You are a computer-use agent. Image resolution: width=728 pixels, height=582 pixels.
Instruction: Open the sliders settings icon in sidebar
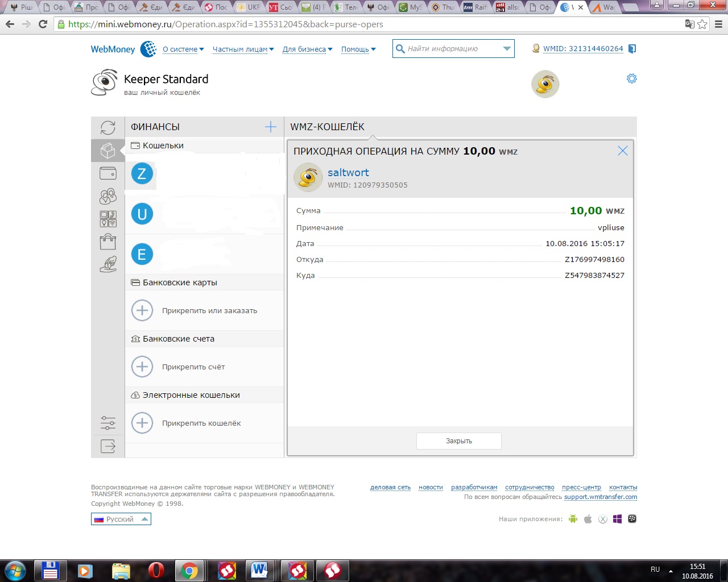[x=108, y=422]
